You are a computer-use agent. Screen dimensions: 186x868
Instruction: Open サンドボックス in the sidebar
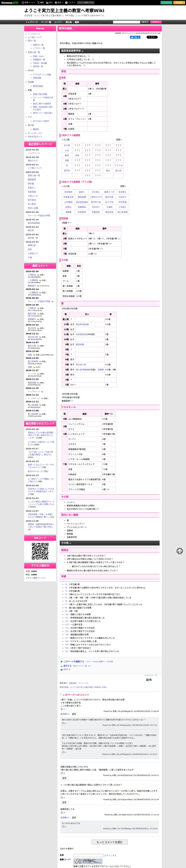(x=35, y=133)
